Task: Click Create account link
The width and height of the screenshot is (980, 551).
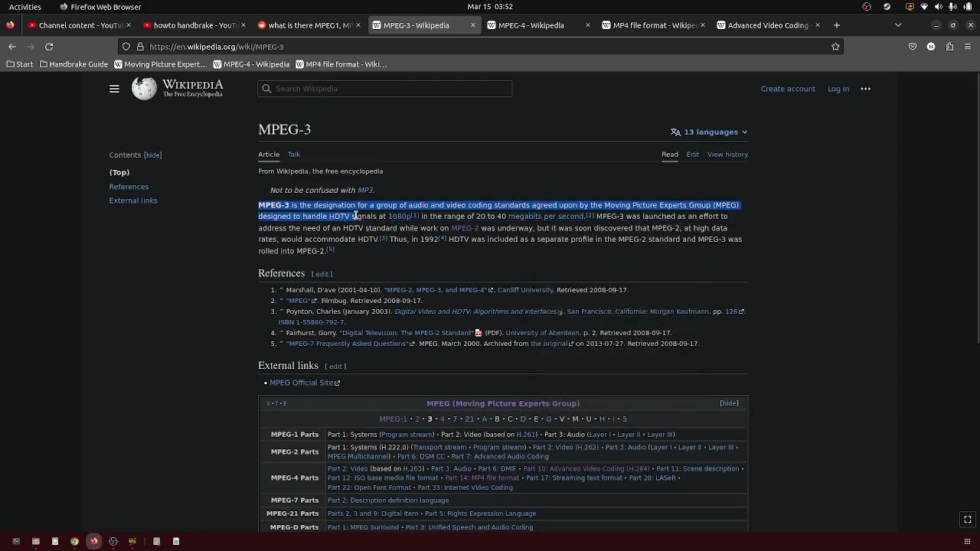Action: click(x=788, y=89)
